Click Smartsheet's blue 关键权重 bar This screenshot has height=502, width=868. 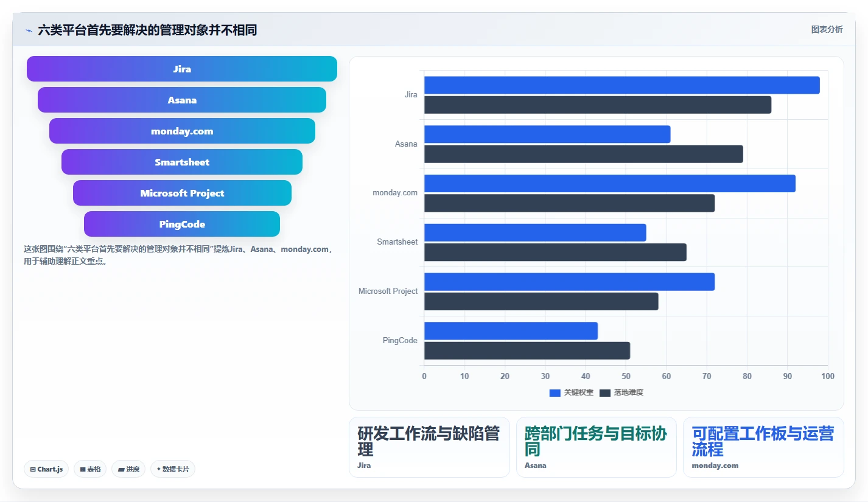click(x=535, y=232)
